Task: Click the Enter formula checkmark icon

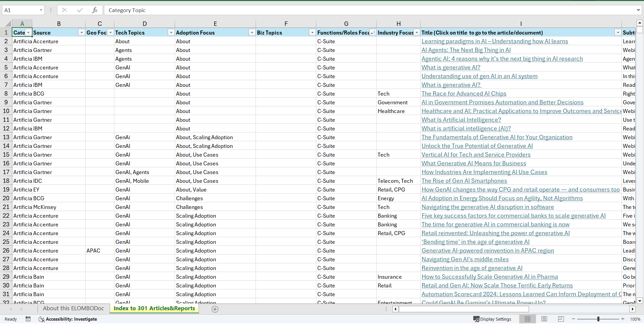Action: (x=79, y=10)
